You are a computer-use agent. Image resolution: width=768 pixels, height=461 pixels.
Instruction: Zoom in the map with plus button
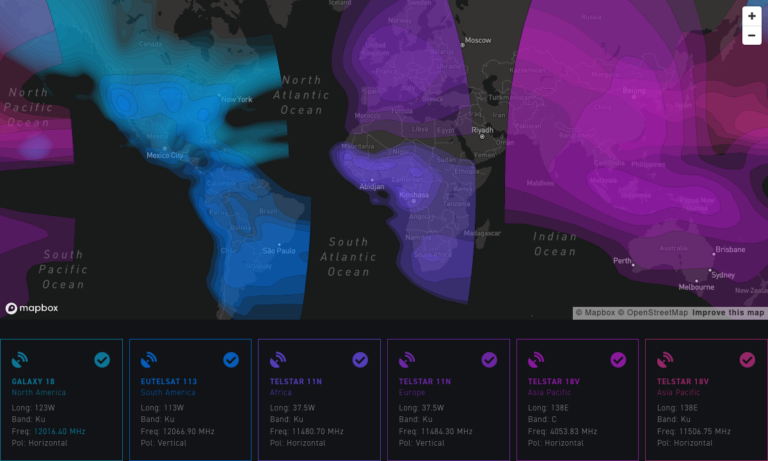(752, 16)
